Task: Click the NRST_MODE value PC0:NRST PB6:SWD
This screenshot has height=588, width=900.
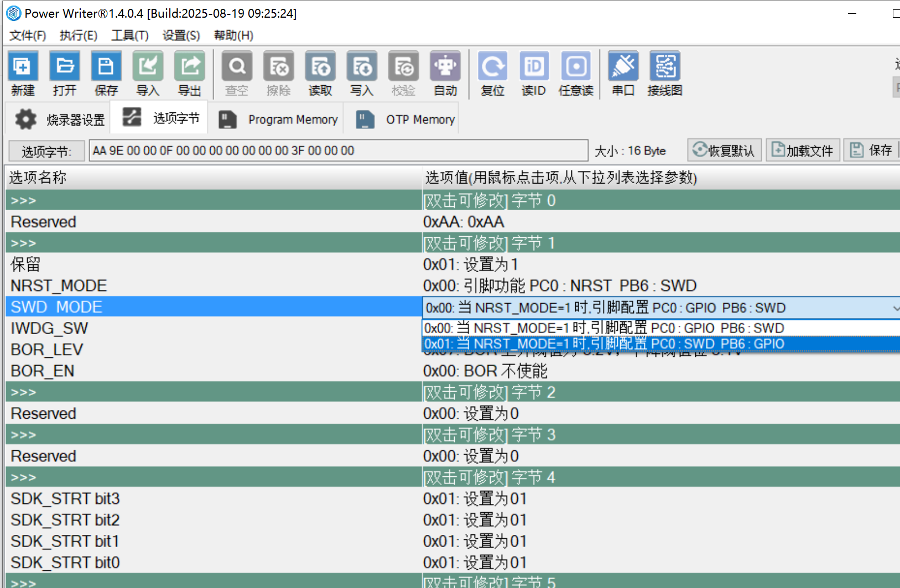Action: (x=560, y=285)
